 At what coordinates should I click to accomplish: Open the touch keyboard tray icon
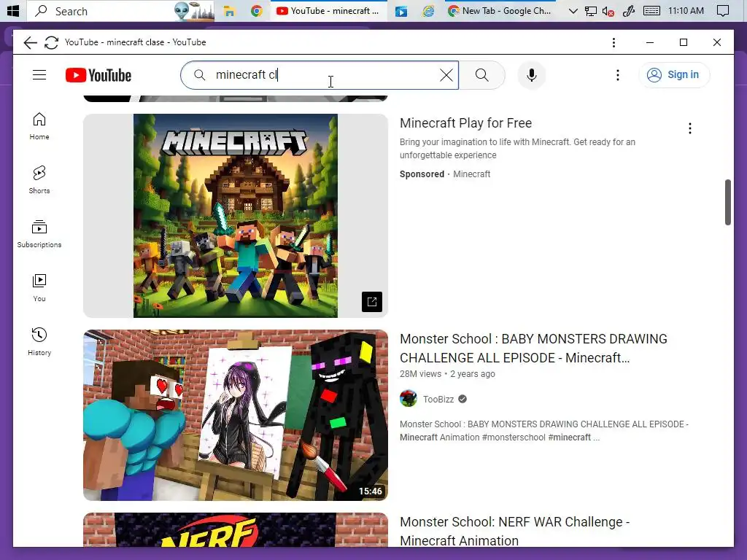click(651, 10)
